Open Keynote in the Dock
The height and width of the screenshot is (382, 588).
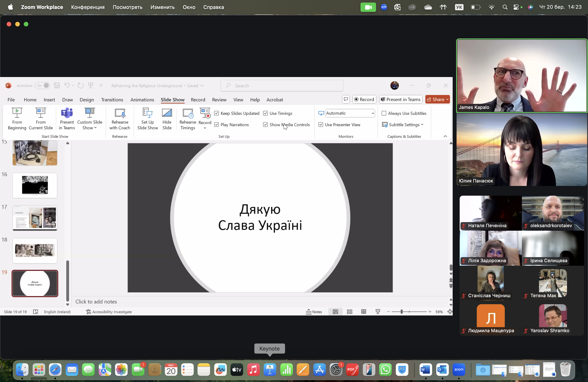[x=270, y=370]
